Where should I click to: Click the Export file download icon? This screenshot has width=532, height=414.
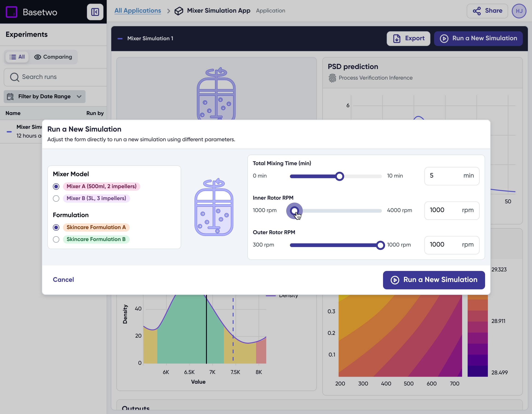click(x=397, y=38)
